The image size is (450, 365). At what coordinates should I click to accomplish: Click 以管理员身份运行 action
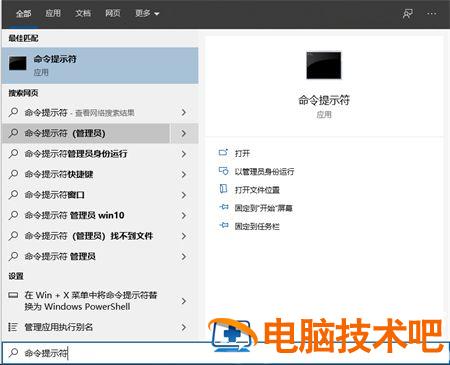click(264, 172)
